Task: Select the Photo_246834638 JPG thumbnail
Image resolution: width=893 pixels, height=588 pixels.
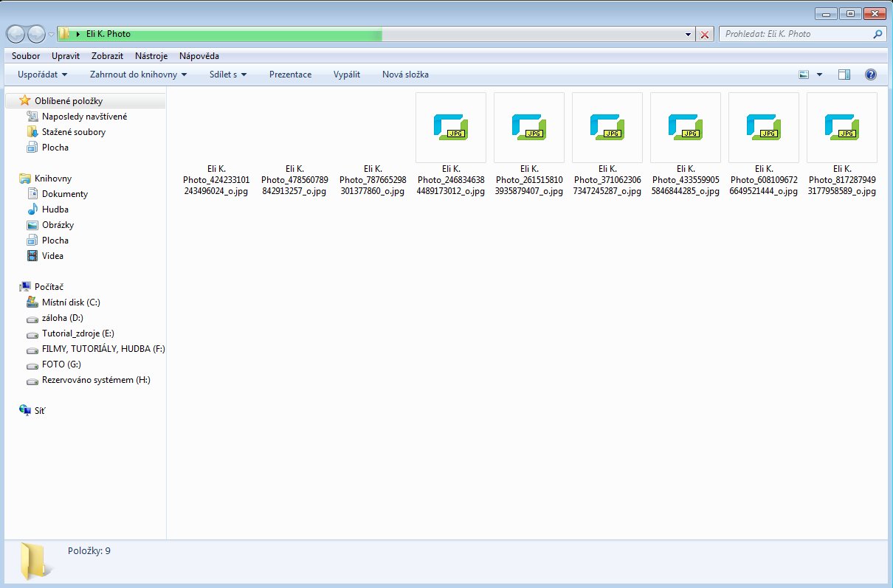Action: coord(451,127)
